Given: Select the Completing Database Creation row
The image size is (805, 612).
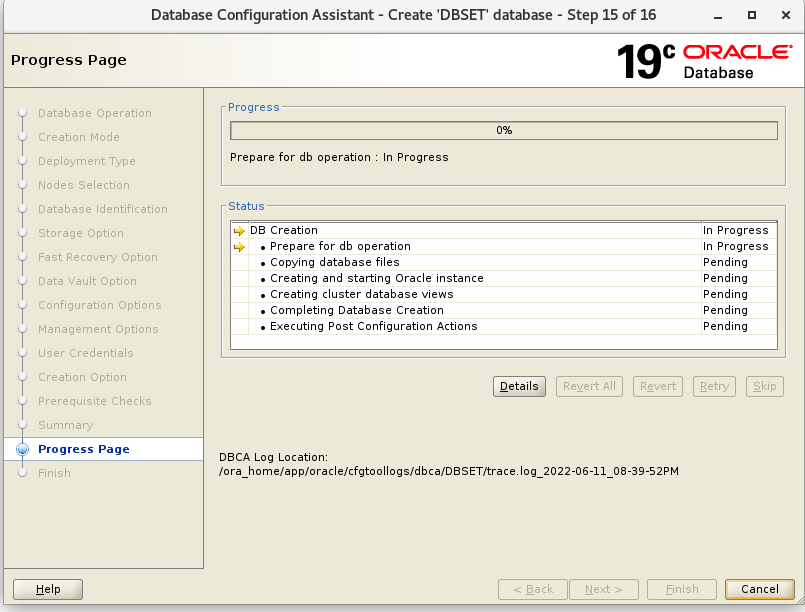Looking at the screenshot, I should click(x=504, y=310).
